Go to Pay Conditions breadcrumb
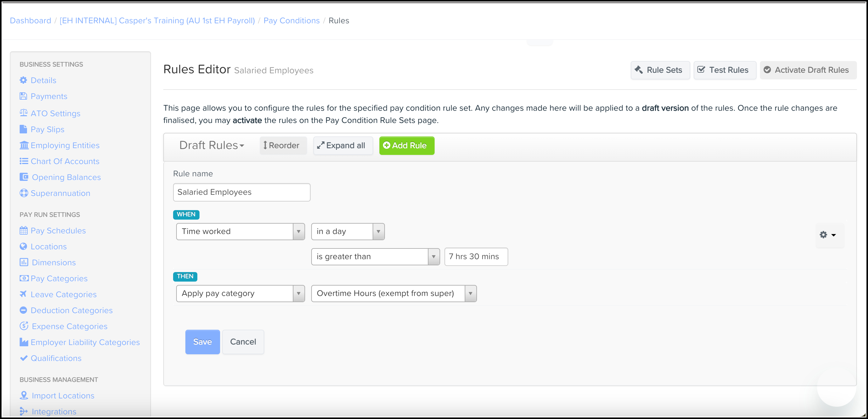Viewport: 868px width, 419px height. [x=291, y=21]
